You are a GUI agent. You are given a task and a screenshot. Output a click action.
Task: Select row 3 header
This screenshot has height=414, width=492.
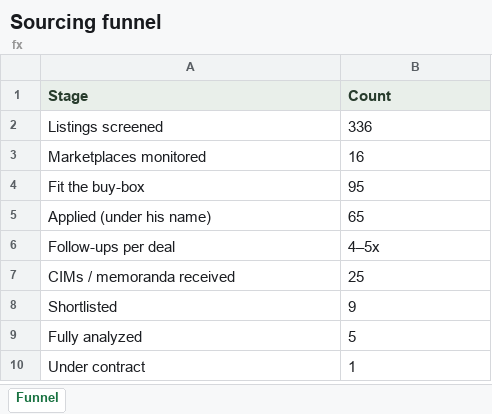coord(20,156)
